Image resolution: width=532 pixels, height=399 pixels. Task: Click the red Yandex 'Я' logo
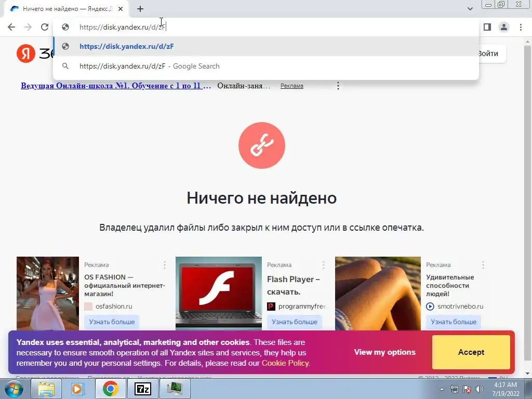(x=26, y=54)
